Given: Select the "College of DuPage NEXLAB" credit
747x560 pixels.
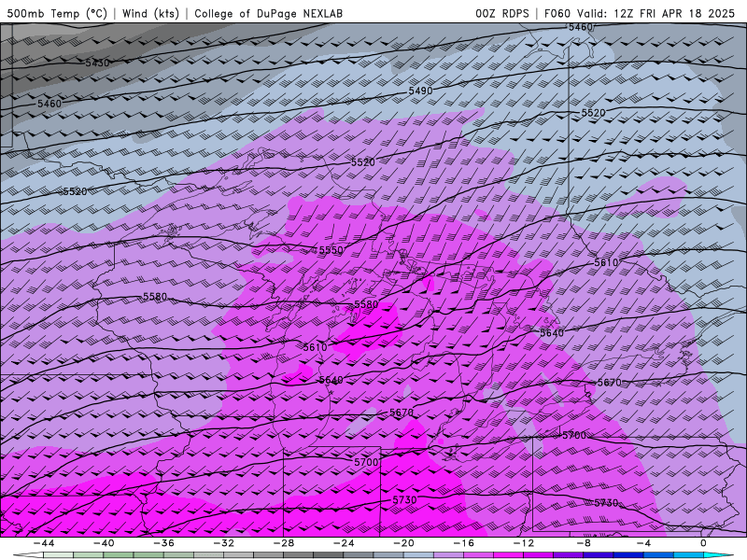Looking at the screenshot, I should coord(268,13).
